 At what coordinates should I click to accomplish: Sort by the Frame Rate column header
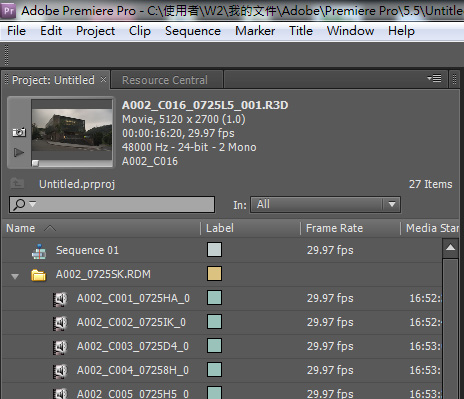tap(334, 228)
